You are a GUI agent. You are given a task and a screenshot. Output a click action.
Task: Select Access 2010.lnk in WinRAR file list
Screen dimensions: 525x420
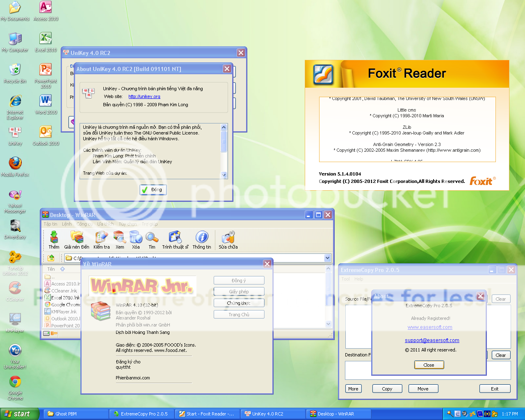coord(62,284)
